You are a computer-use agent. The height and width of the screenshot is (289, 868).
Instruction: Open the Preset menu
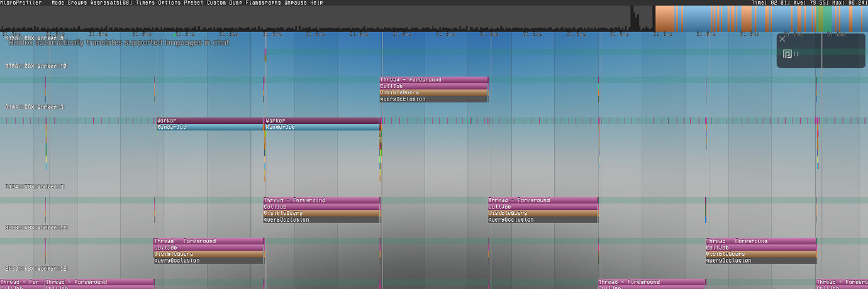tap(194, 3)
